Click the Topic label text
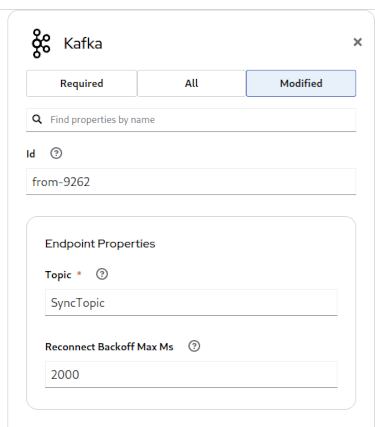 58,275
